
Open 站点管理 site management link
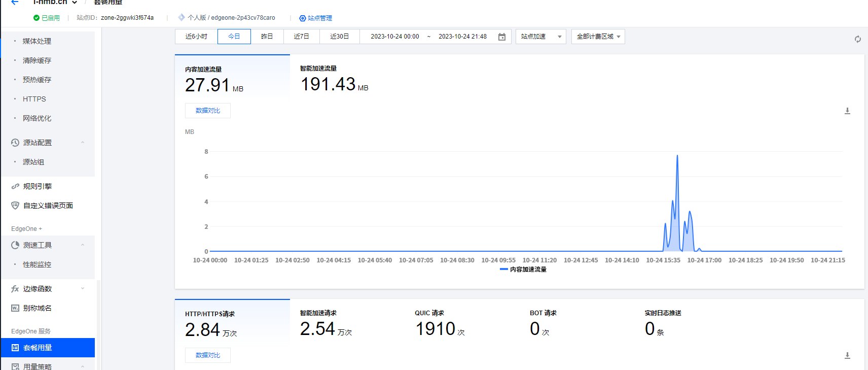(x=316, y=18)
